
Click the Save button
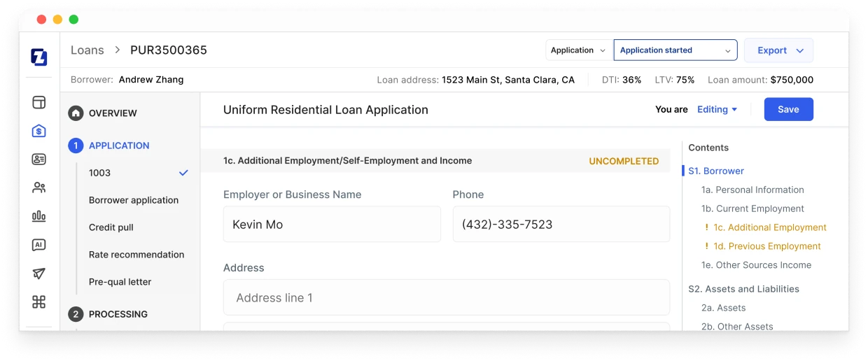789,109
